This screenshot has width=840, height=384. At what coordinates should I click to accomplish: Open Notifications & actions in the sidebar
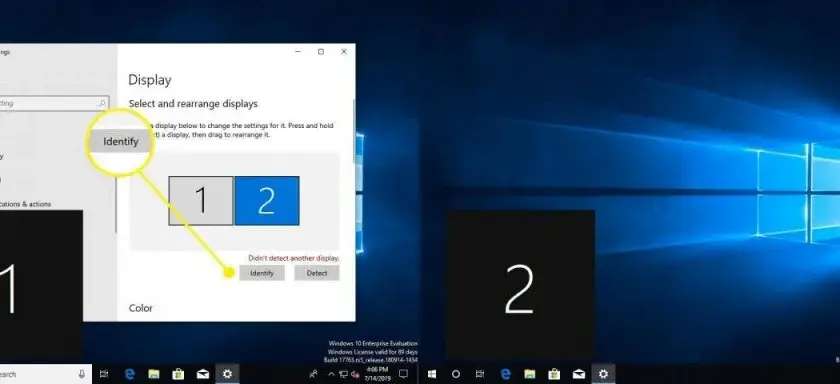pyautogui.click(x=26, y=204)
